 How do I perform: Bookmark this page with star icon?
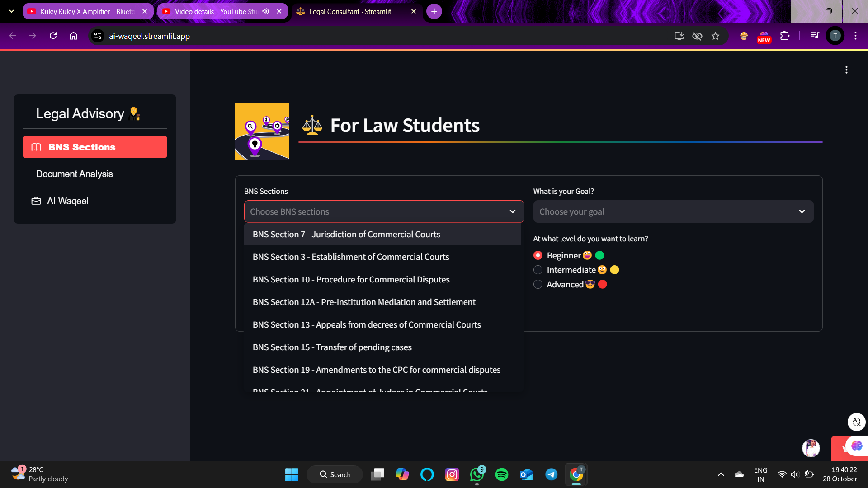pyautogui.click(x=715, y=36)
